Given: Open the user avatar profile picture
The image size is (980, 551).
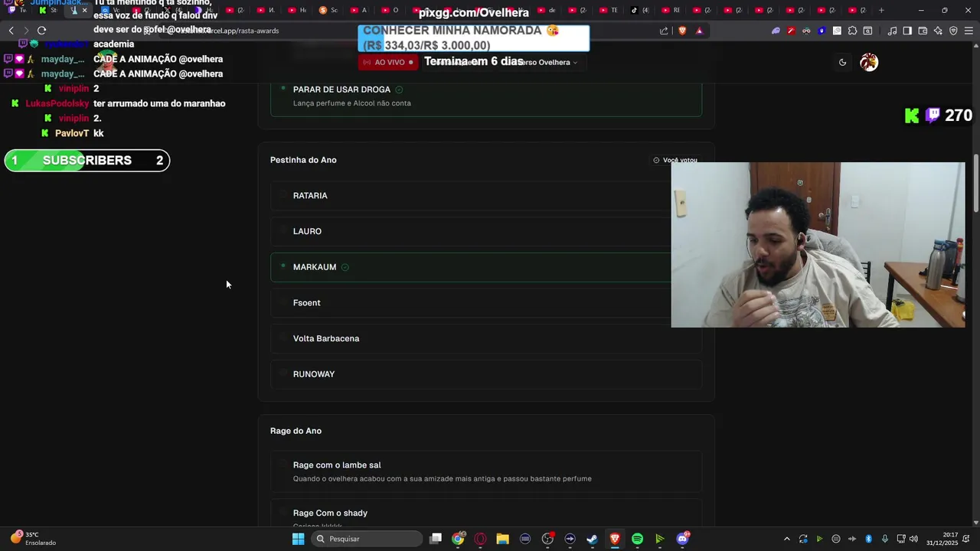Looking at the screenshot, I should [x=869, y=62].
